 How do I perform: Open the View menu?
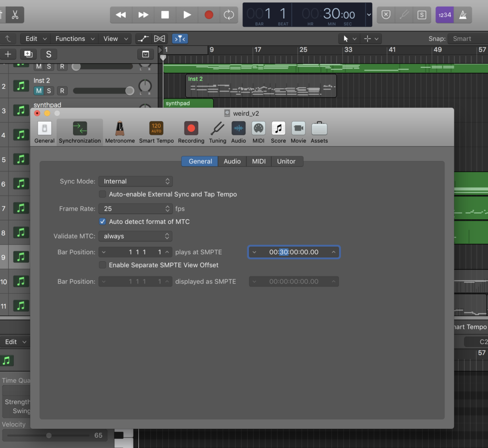click(x=115, y=39)
